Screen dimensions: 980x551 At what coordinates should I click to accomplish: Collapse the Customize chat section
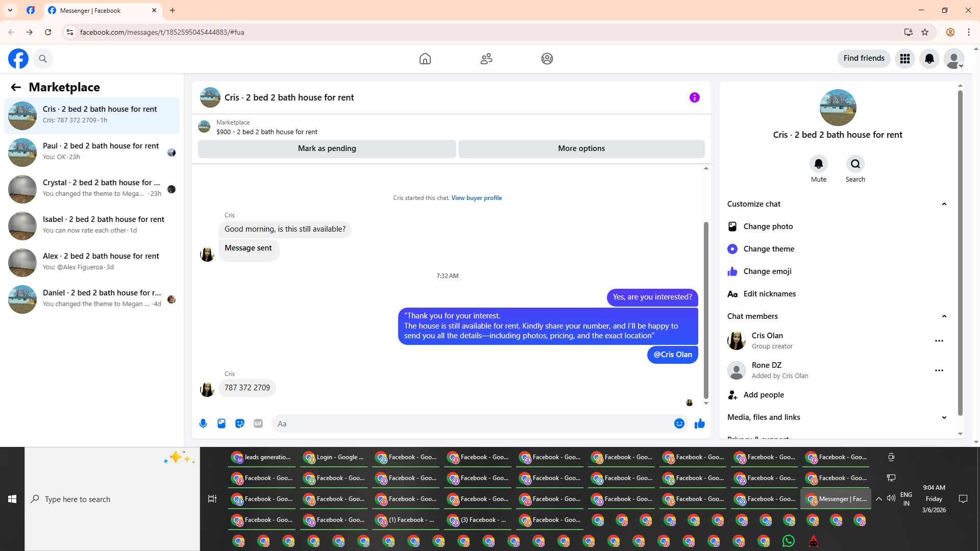click(x=944, y=204)
